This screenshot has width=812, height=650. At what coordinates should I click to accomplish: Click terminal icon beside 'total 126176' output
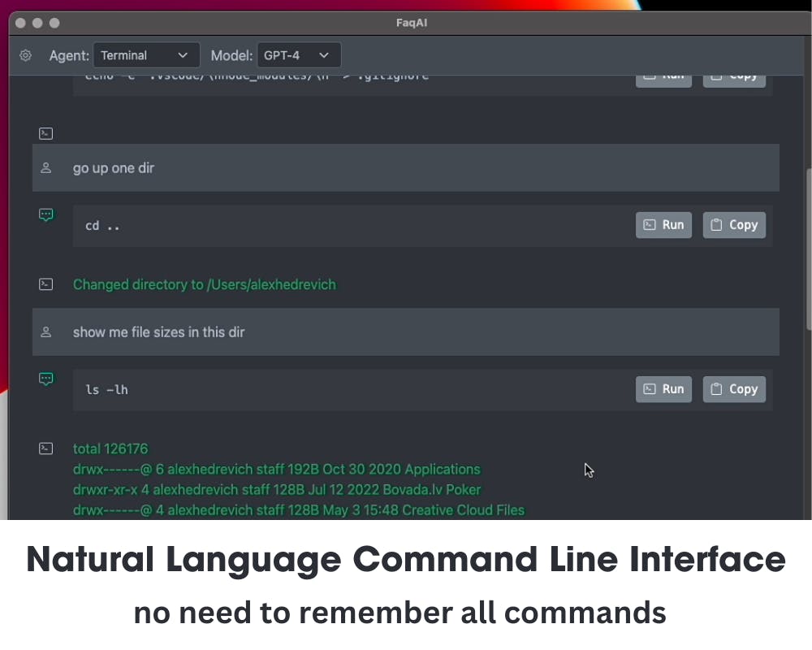(x=46, y=448)
